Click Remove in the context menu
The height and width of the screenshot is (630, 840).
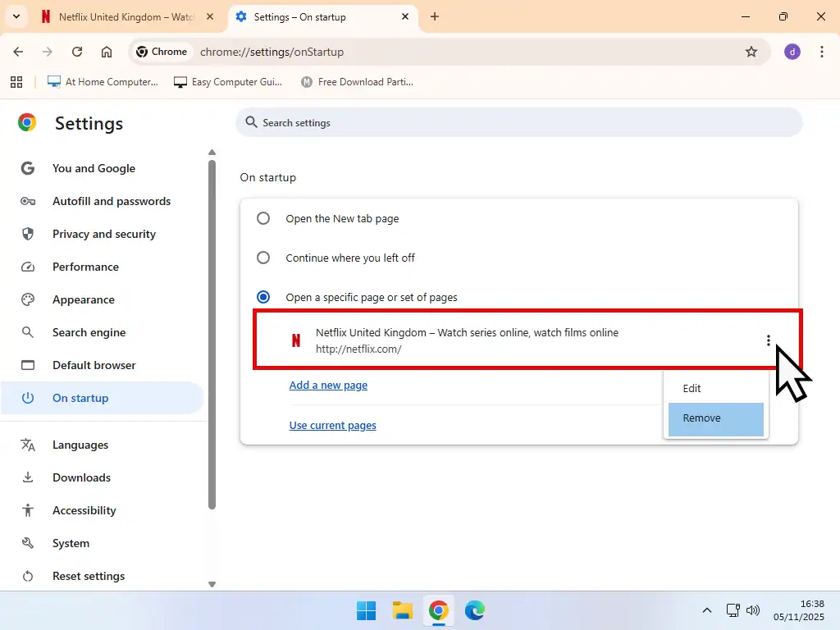701,418
